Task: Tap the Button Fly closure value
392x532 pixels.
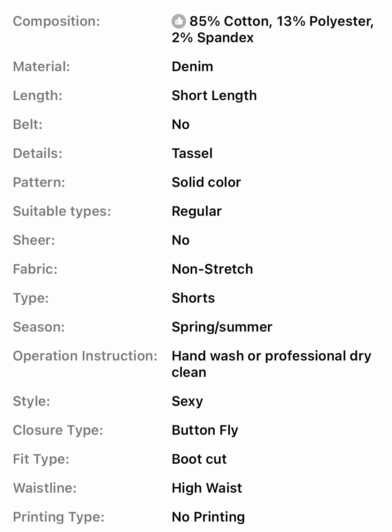Action: click(x=205, y=430)
